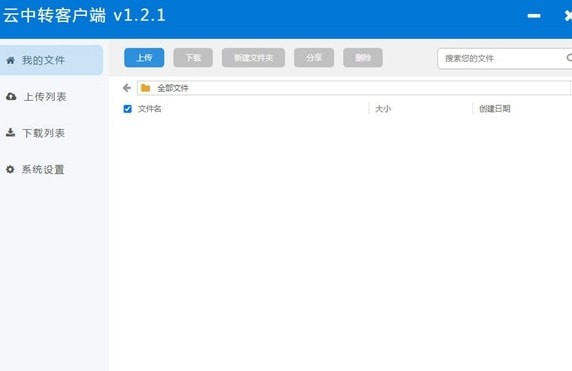The width and height of the screenshot is (572, 371).
Task: Click the 分享 button
Action: coord(314,58)
